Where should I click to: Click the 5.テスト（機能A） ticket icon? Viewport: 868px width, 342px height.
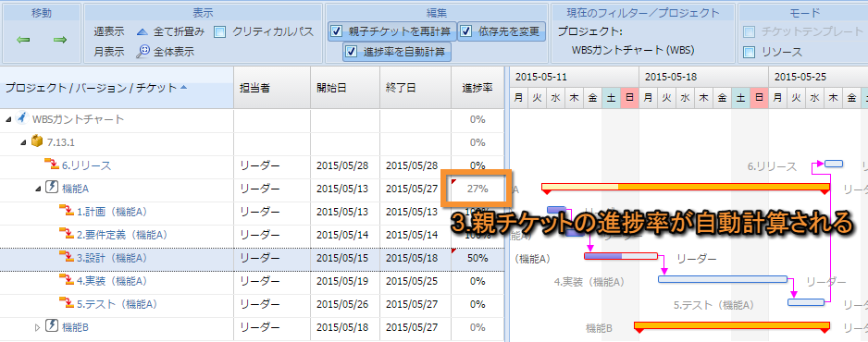(x=67, y=304)
